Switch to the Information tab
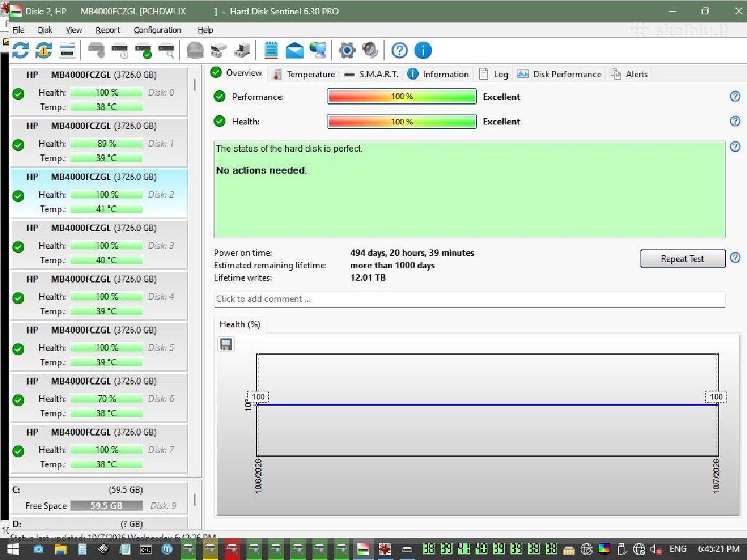Viewport: 747px width, 560px height. pyautogui.click(x=438, y=74)
